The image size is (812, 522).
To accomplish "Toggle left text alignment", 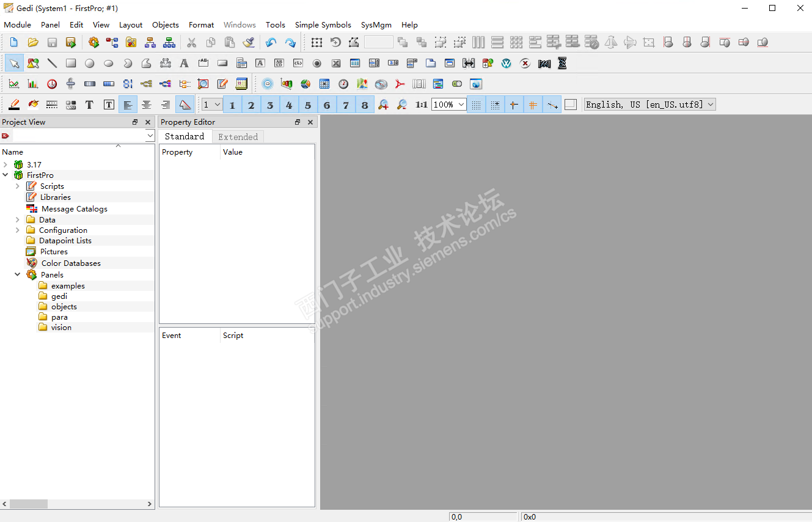I will 128,105.
